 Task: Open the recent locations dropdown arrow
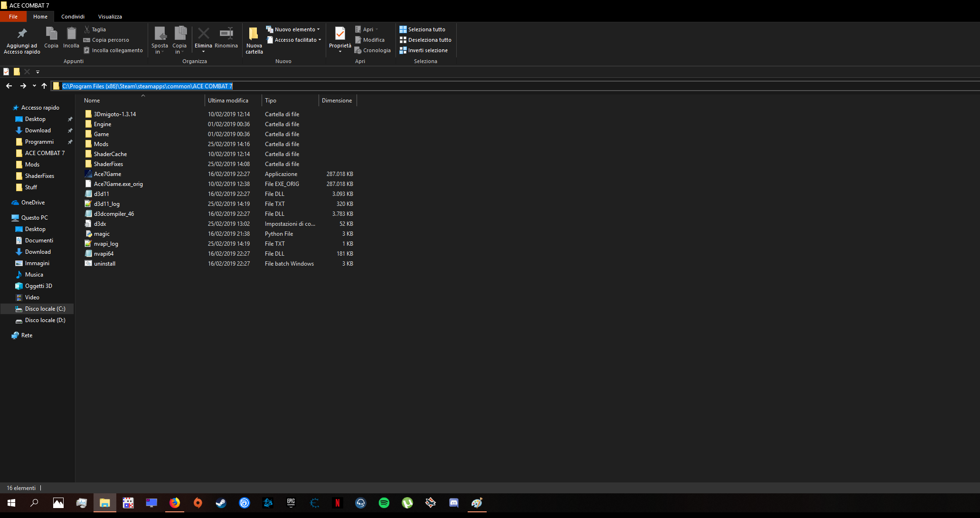point(34,86)
